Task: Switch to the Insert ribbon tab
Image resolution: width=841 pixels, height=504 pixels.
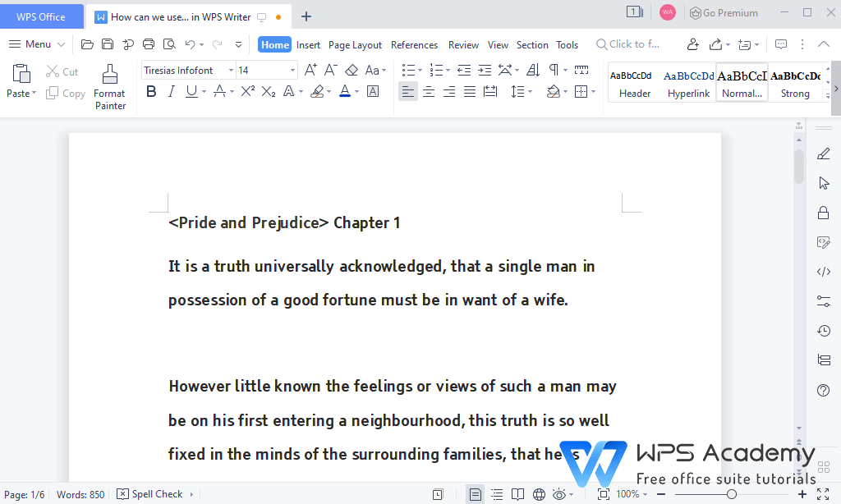Action: 308,44
